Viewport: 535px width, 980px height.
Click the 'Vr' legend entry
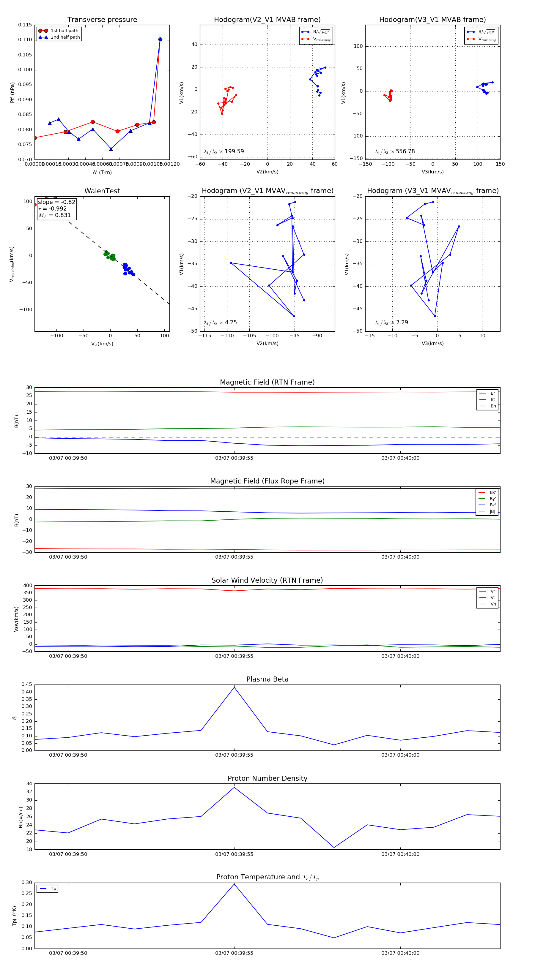pos(487,591)
